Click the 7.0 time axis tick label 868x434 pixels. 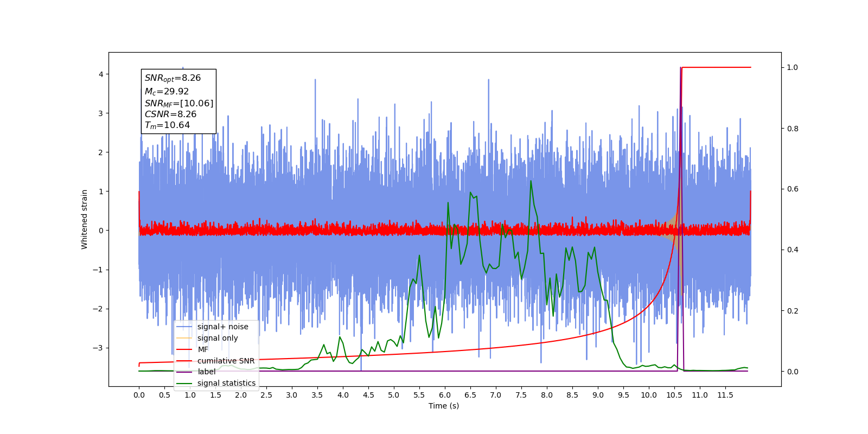click(x=496, y=395)
